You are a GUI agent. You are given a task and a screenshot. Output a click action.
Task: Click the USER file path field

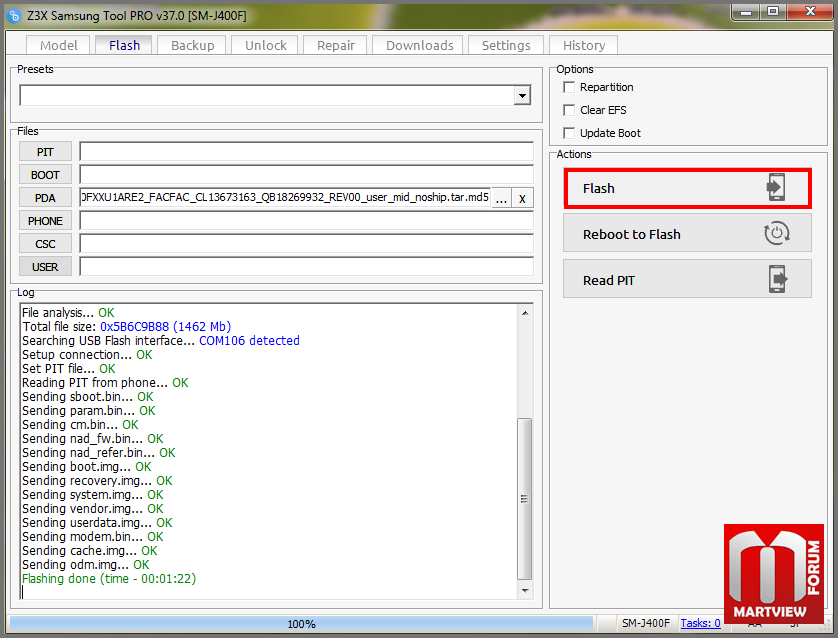click(306, 267)
